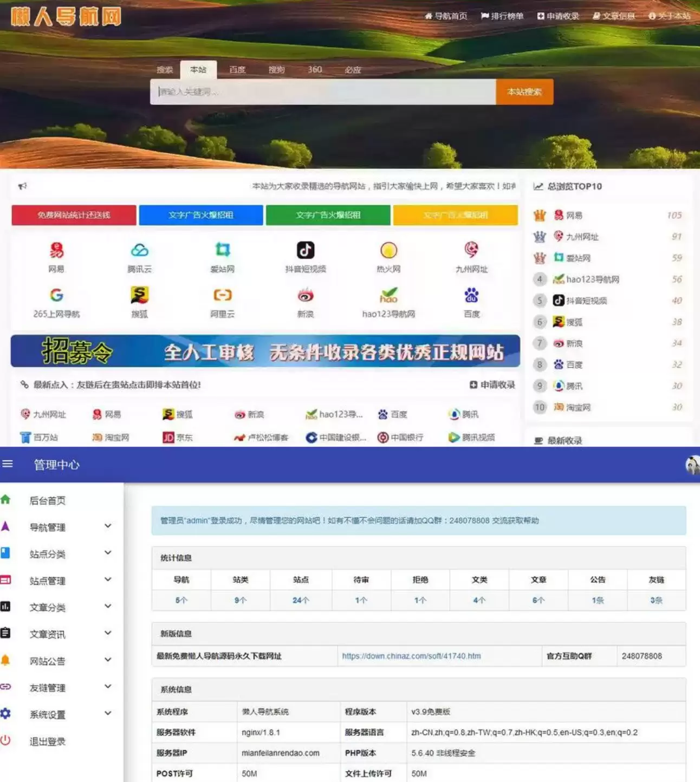This screenshot has width=700, height=782.
Task: Click 中国建设银行 in latest entries
Action: pyautogui.click(x=336, y=438)
